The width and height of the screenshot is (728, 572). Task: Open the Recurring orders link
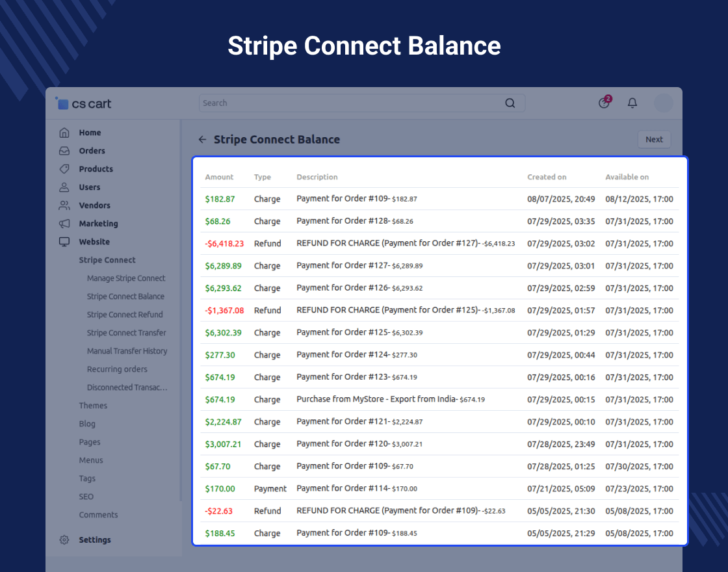(117, 369)
